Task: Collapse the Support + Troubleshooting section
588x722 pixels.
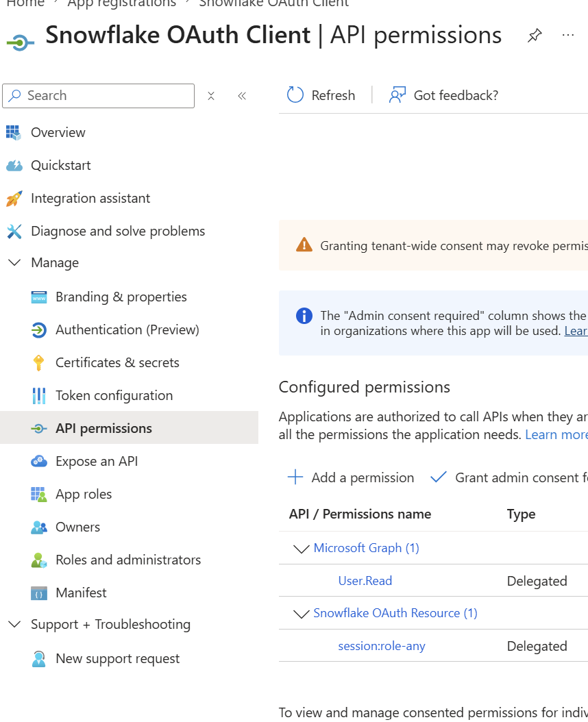Action: point(14,624)
